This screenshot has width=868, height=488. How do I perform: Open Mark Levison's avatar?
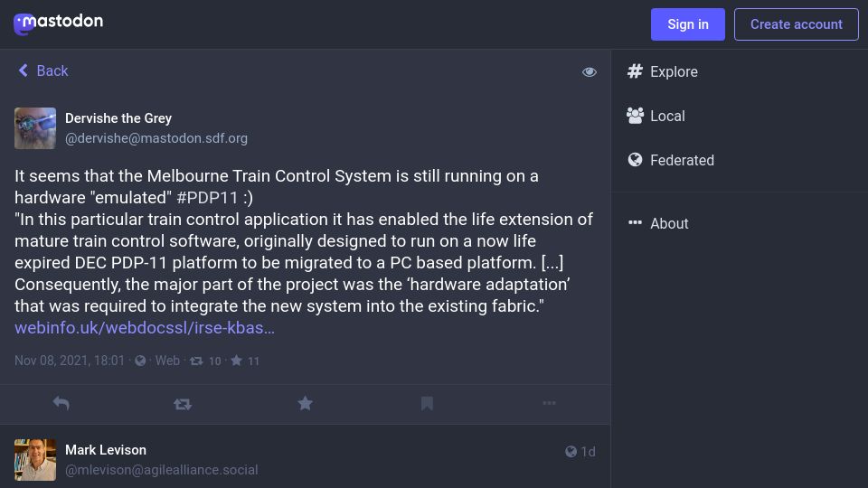pyautogui.click(x=35, y=460)
